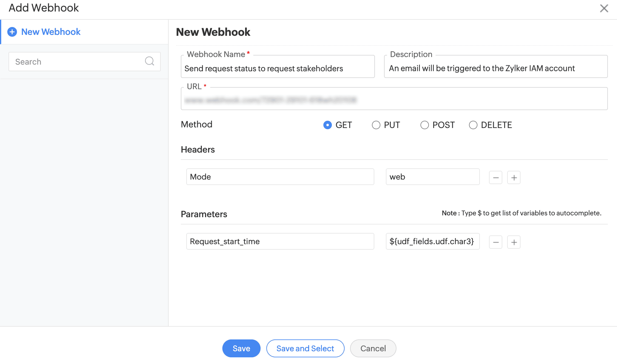Screen dimensions: 617x364
Task: Click Save and Select button
Action: click(x=305, y=348)
